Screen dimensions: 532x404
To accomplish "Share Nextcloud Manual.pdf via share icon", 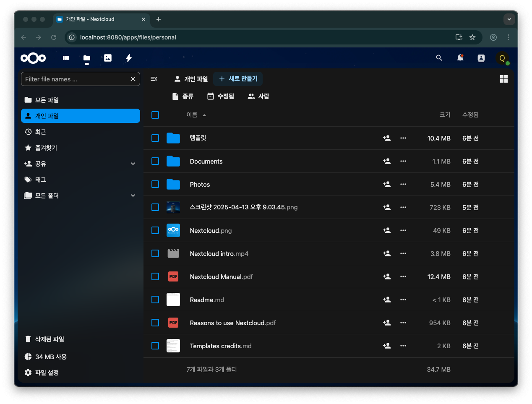I will pos(387,276).
